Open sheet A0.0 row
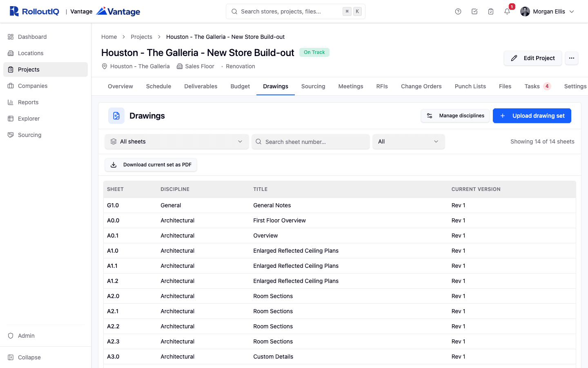The width and height of the screenshot is (588, 368). [340, 220]
